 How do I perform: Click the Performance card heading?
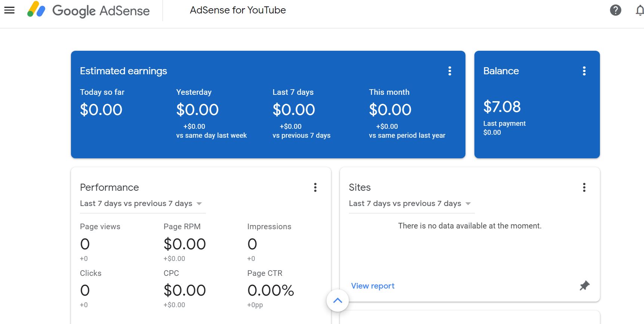(x=109, y=187)
